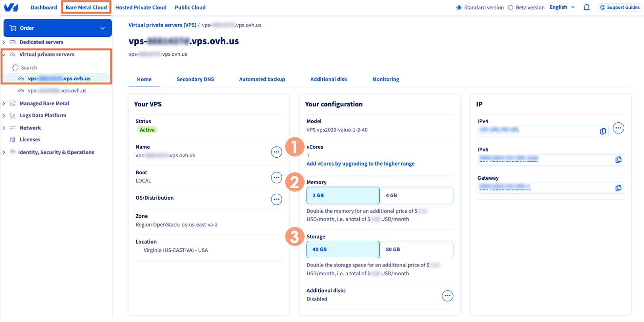Viewport: 644px width, 322px height.
Task: Switch to the Secondary DNS tab
Action: coord(195,79)
